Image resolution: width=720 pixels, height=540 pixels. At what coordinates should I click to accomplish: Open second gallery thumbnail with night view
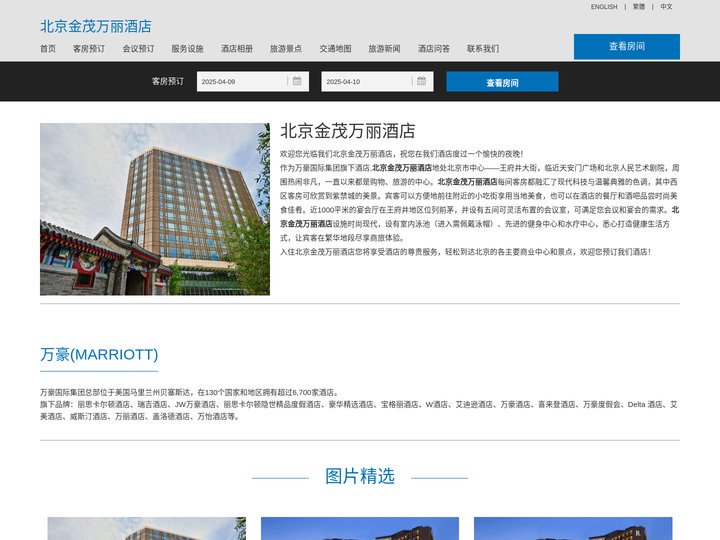[x=360, y=529]
